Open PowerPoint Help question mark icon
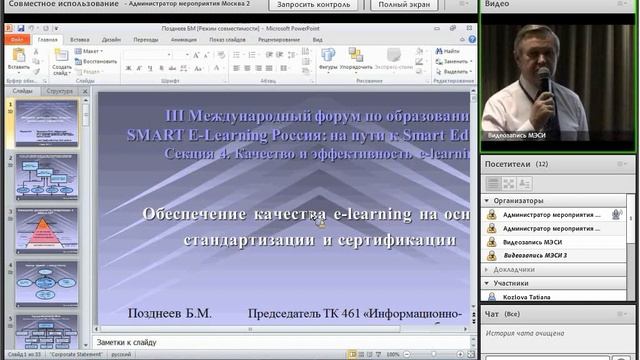The width and height of the screenshot is (640, 360). coord(472,39)
